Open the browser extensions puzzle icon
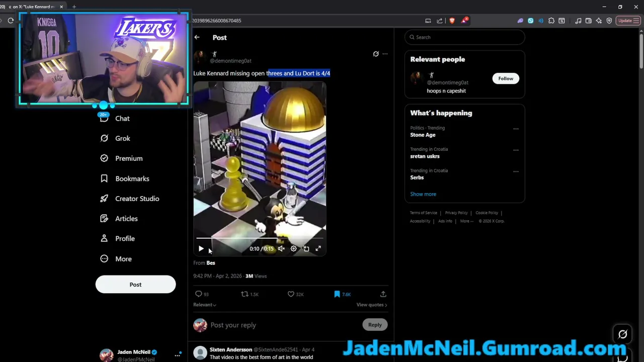This screenshot has height=362, width=644. coord(551,21)
